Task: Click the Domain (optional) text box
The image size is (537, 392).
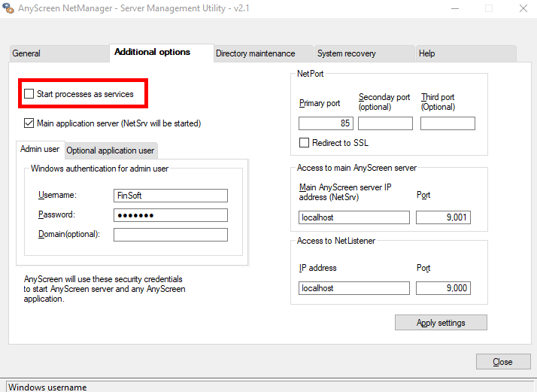Action: click(x=170, y=235)
